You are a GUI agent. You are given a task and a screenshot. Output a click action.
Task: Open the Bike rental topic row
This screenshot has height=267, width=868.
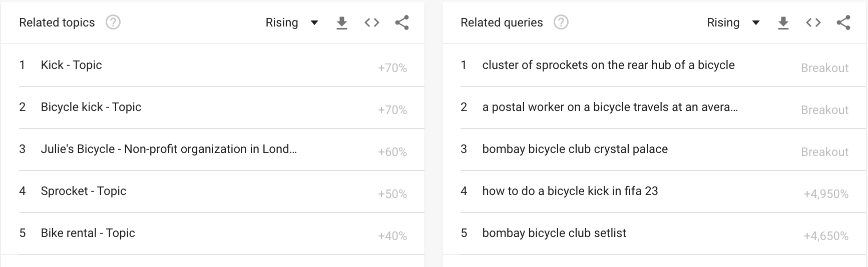(88, 233)
